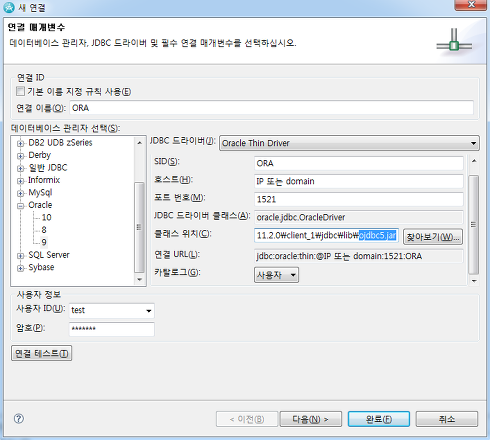Click the connection wizard title bar icon
This screenshot has height=440, width=490.
(x=9, y=7)
